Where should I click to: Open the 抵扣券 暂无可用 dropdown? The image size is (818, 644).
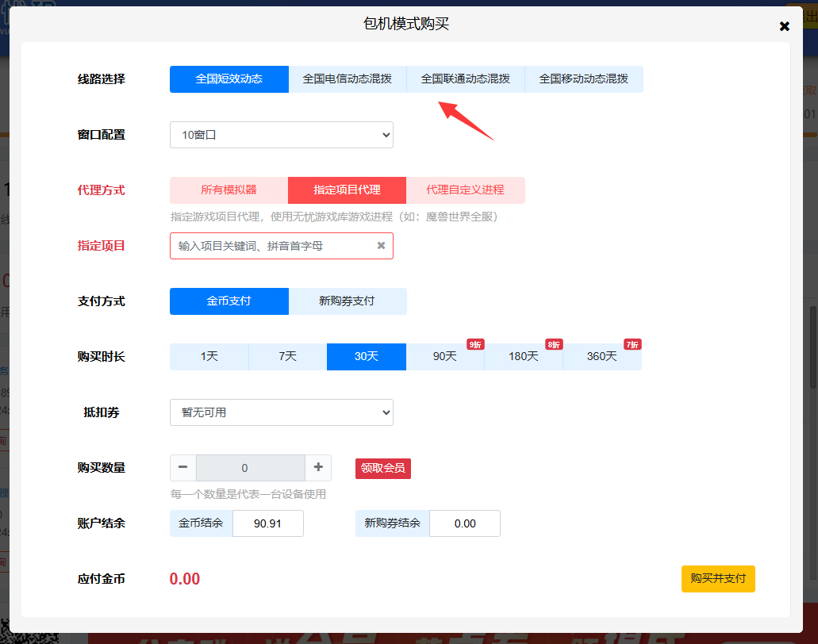(x=281, y=412)
